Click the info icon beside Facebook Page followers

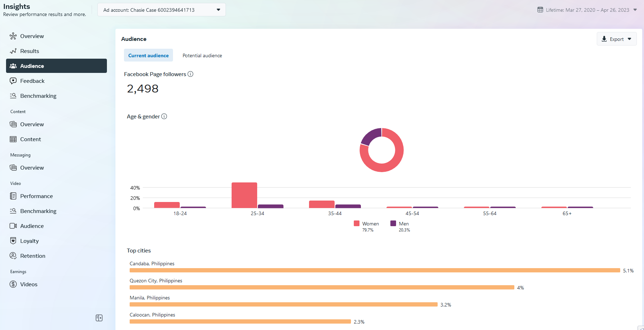[190, 74]
